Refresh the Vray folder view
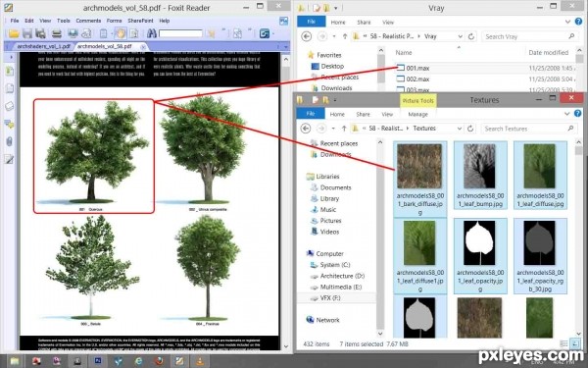 pos(471,36)
